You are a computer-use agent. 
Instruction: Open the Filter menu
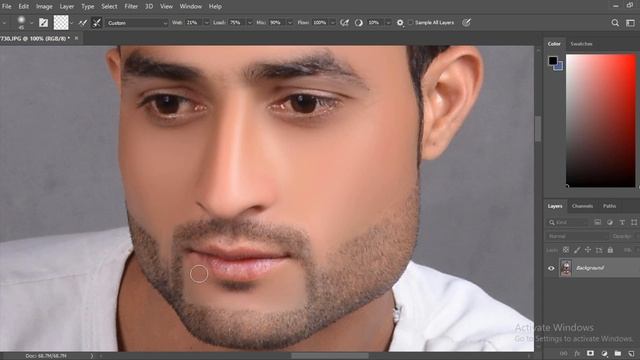(x=131, y=7)
